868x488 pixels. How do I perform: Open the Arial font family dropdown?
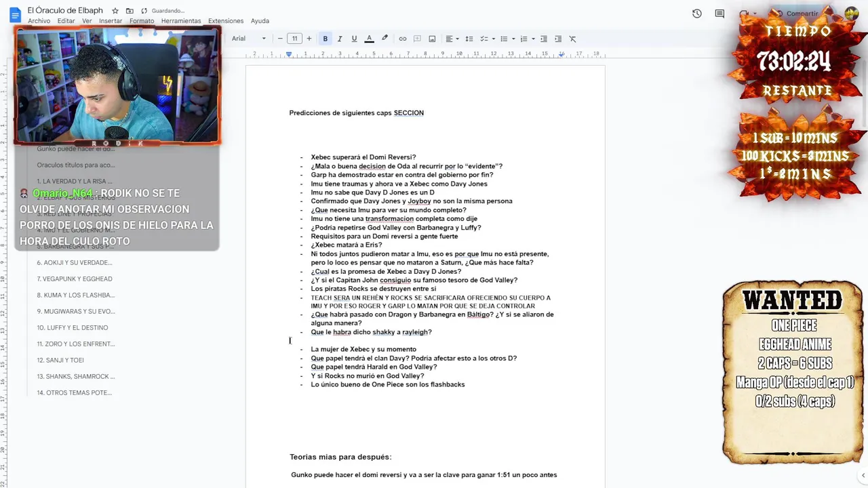248,39
